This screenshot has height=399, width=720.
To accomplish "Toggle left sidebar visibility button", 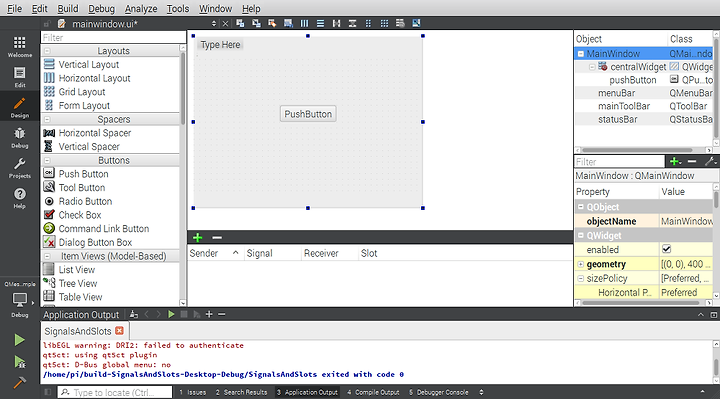I will click(x=47, y=392).
